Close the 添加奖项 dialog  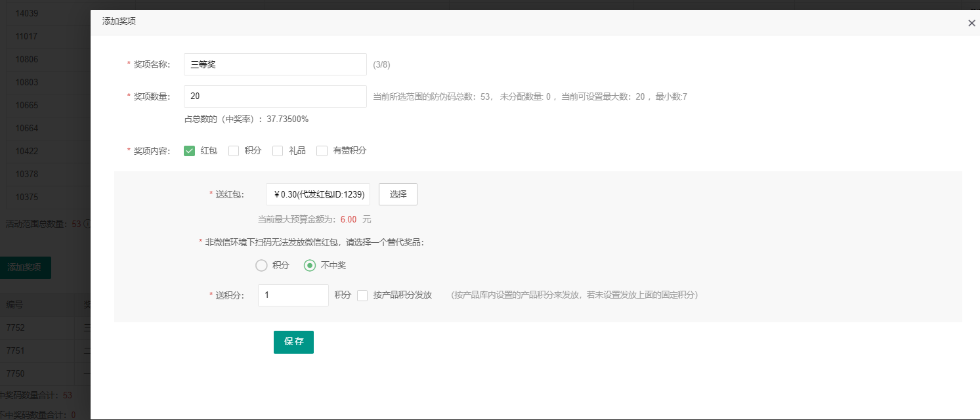[x=971, y=23]
